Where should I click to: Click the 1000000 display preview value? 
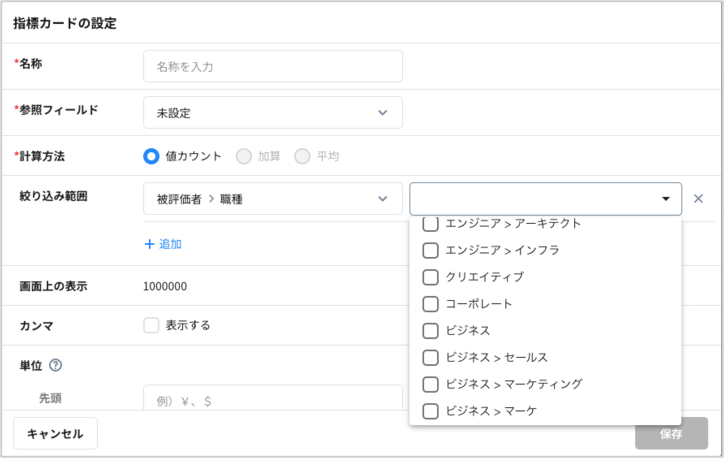click(165, 286)
